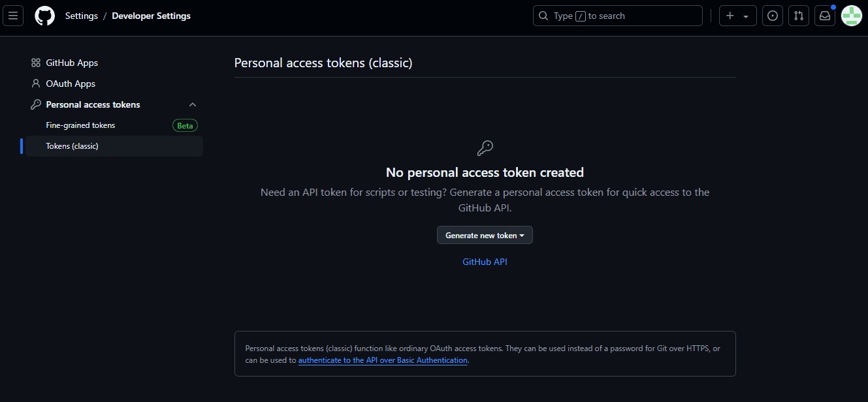Open the Generate new token dropdown
Viewport: 868px width, 402px height.
[485, 235]
